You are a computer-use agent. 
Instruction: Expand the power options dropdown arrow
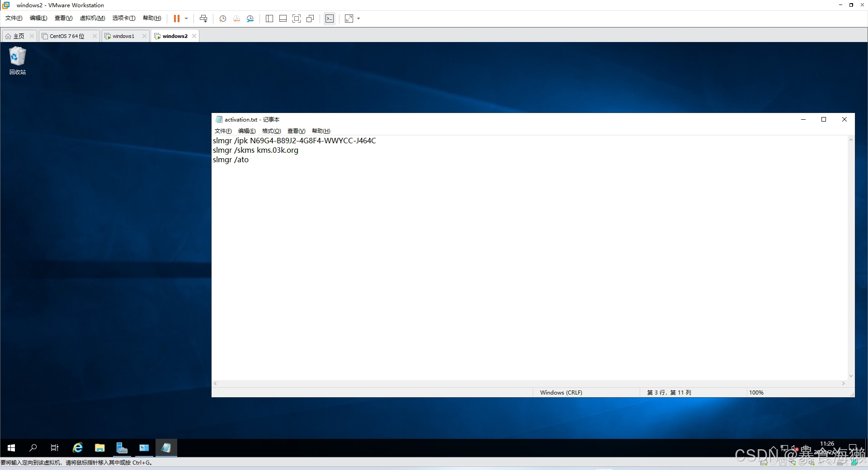point(186,19)
